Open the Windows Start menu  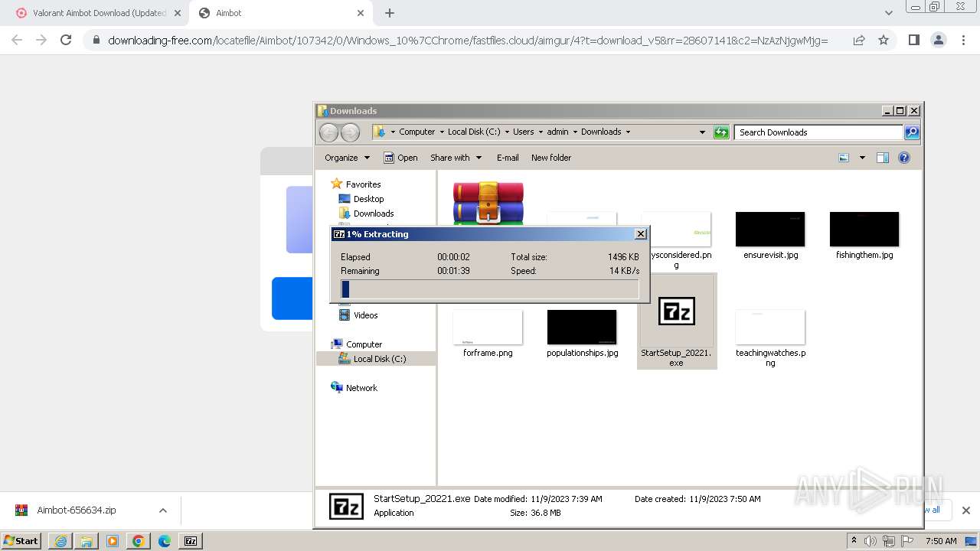tap(21, 540)
